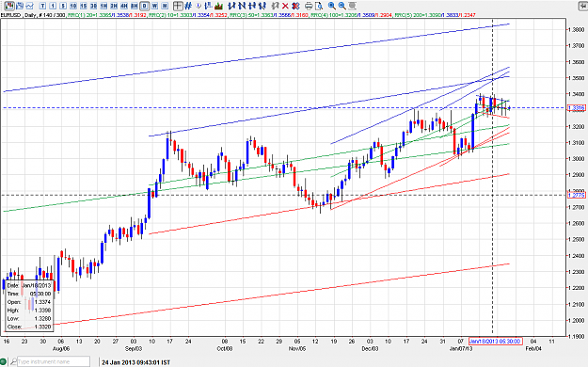Select the 1H timeframe button
This screenshot has width=588, height=367.
coord(103,6)
